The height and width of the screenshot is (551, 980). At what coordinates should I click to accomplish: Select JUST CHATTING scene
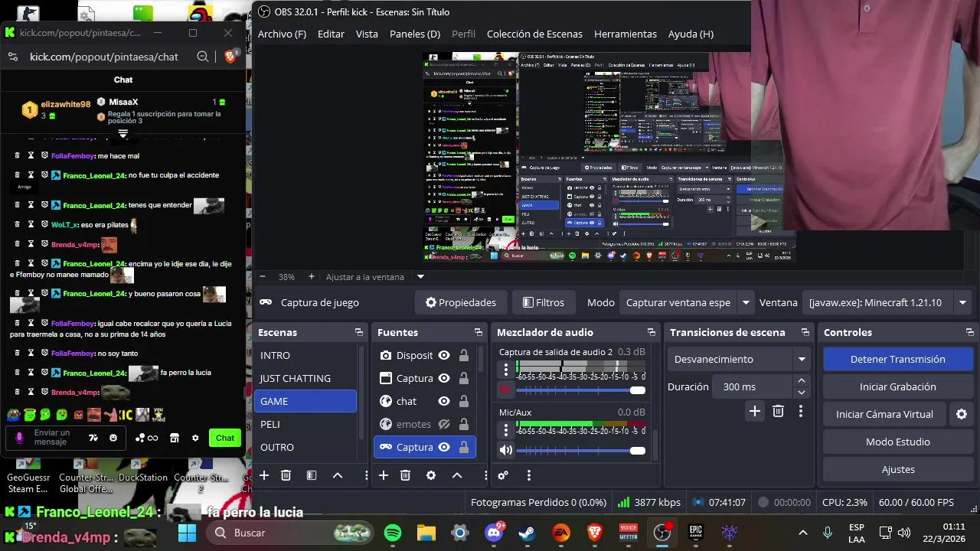pos(305,378)
